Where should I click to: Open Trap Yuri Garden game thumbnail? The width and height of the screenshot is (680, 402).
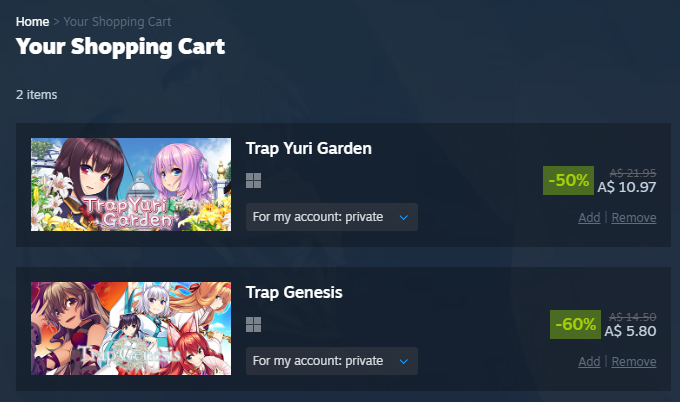(x=131, y=184)
